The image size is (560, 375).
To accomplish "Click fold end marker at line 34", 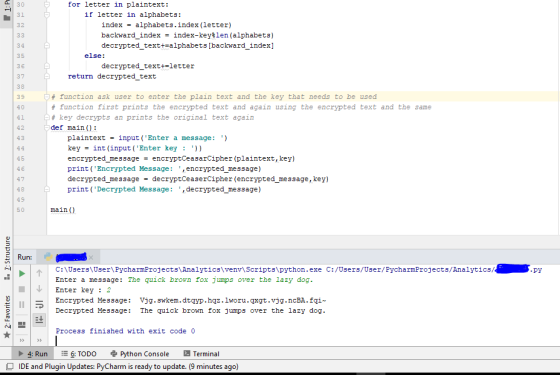I will (x=47, y=45).
